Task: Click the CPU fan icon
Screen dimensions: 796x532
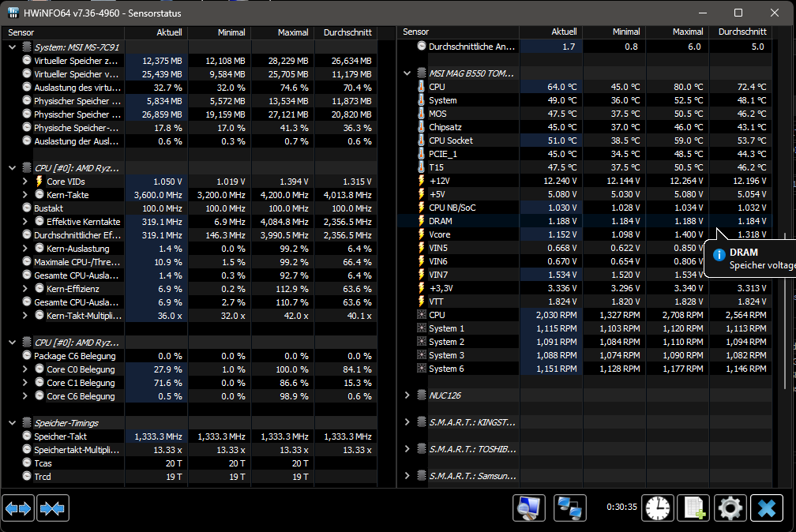Action: 422,314
